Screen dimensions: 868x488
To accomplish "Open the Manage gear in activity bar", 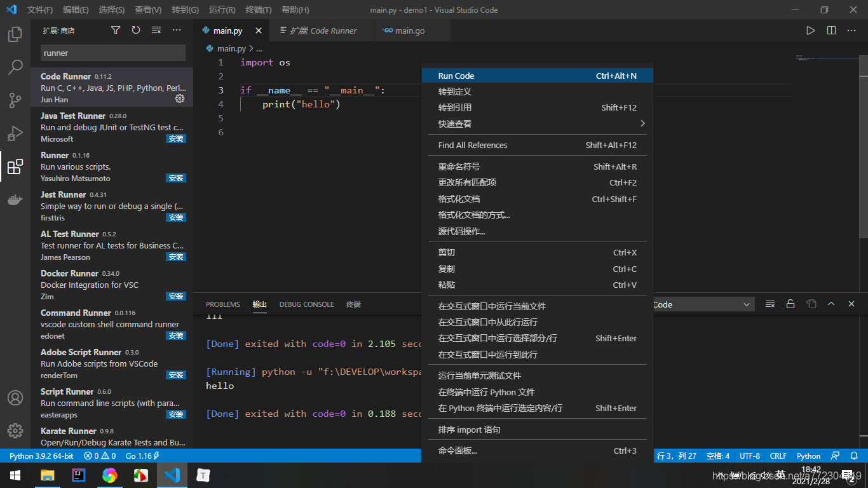I will coord(15,431).
